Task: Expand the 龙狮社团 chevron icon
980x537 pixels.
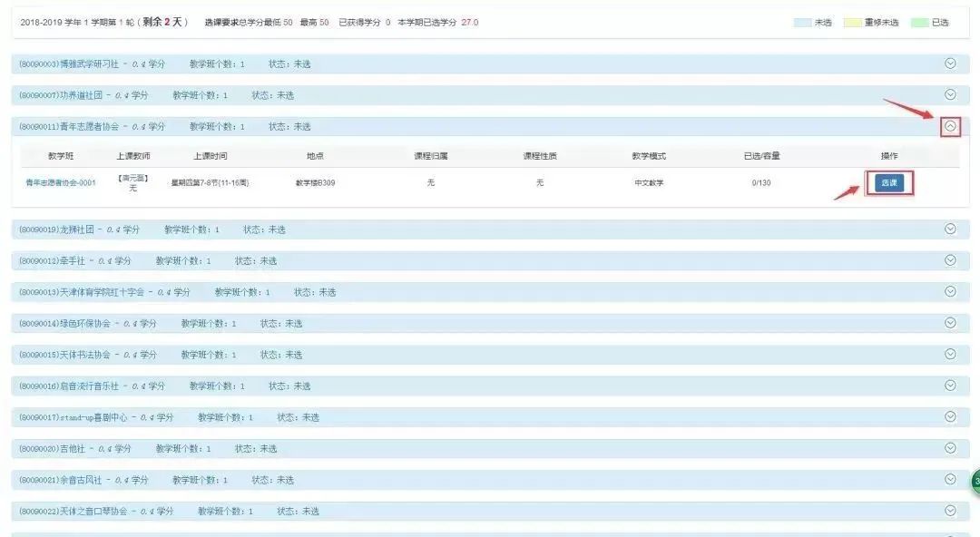Action: (x=950, y=229)
